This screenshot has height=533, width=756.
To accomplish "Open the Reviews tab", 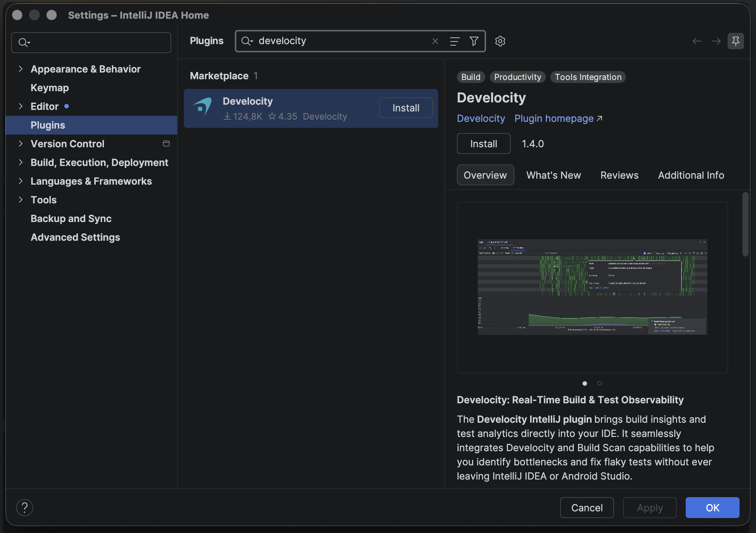I will click(x=619, y=175).
